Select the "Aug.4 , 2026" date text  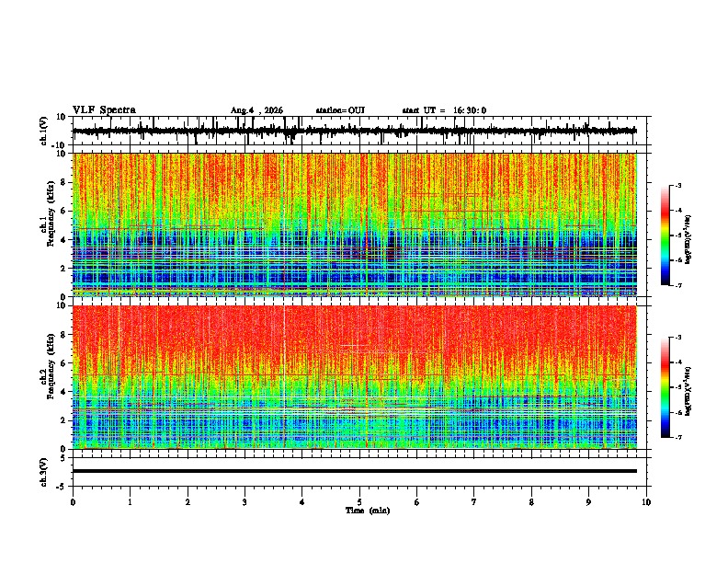(256, 110)
